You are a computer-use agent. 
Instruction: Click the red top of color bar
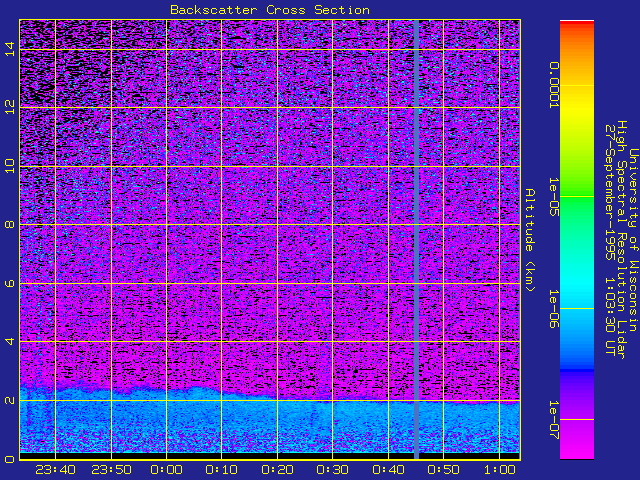tap(577, 24)
